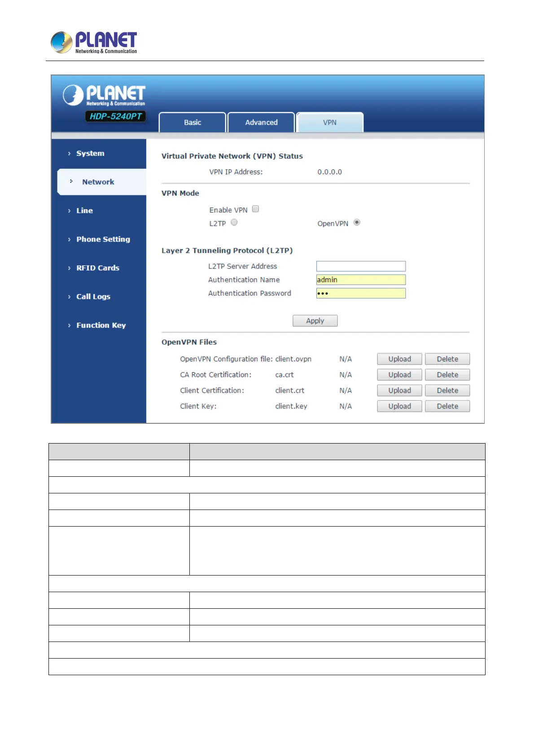Click the N/A status for ca.crt
534x756 pixels.
pyautogui.click(x=346, y=375)
